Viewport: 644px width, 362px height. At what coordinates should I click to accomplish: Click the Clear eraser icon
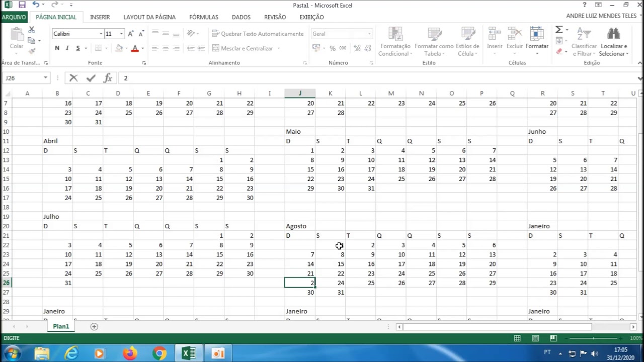[x=559, y=51]
